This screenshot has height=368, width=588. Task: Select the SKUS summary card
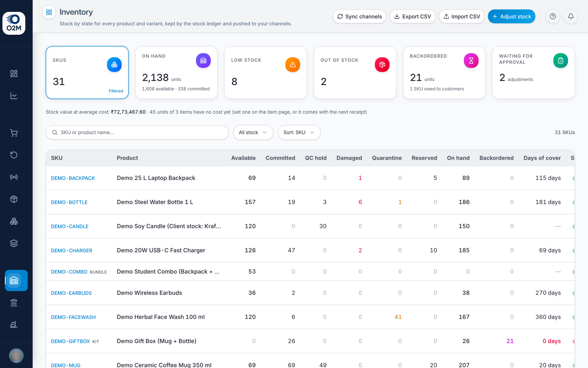point(87,73)
